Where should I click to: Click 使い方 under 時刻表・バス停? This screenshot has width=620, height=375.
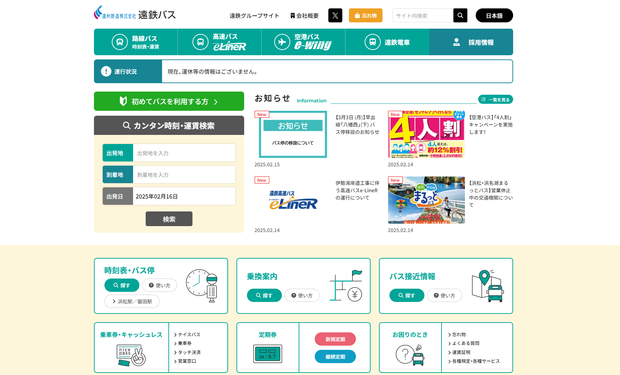point(160,285)
